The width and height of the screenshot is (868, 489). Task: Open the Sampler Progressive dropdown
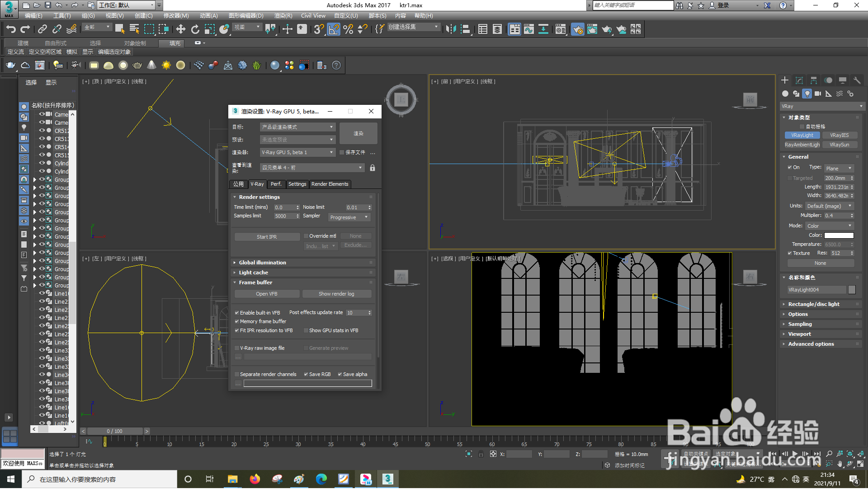point(349,217)
